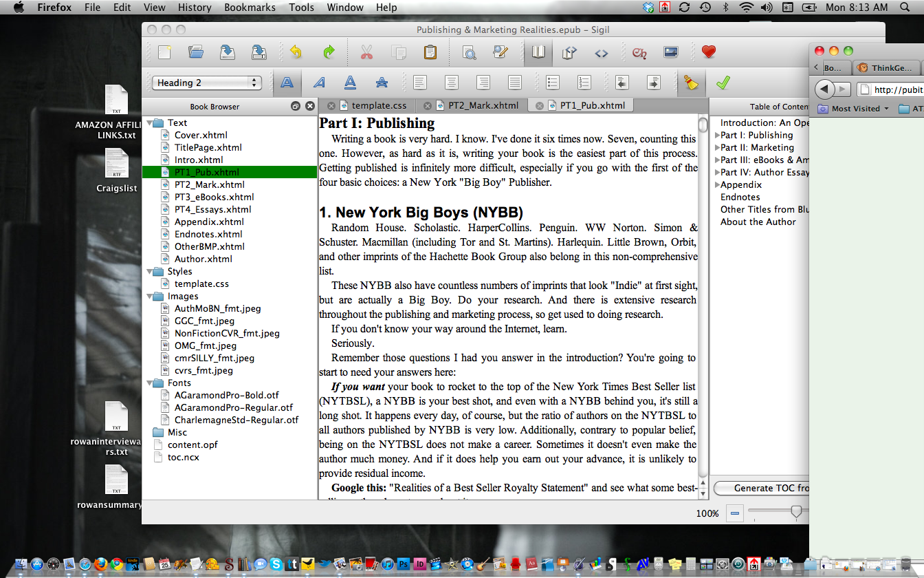Expand the Appendix entry in Table of Contents
The image size is (924, 578).
point(717,184)
